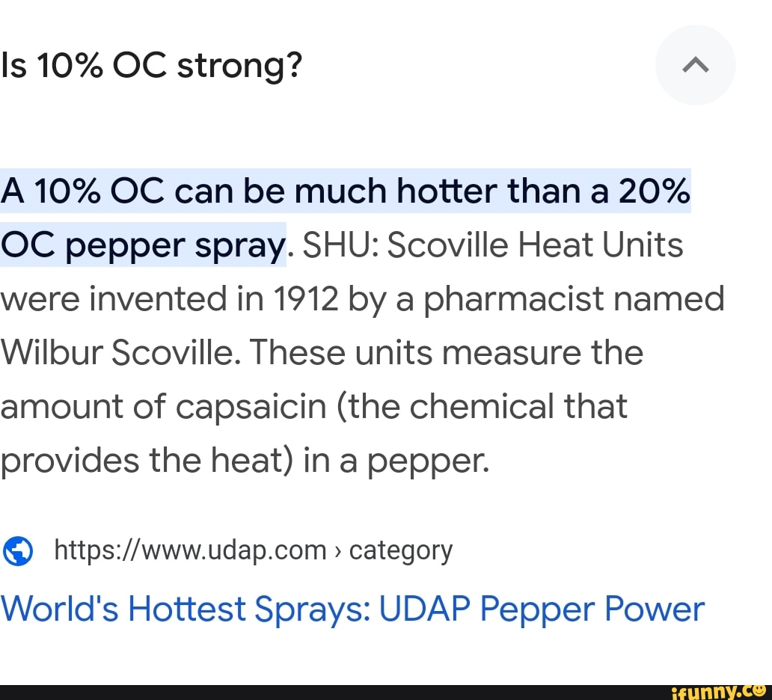The width and height of the screenshot is (772, 700).
Task: Open 'World's Hottest Sprays: UDAP Pepper Power' link
Action: (352, 608)
